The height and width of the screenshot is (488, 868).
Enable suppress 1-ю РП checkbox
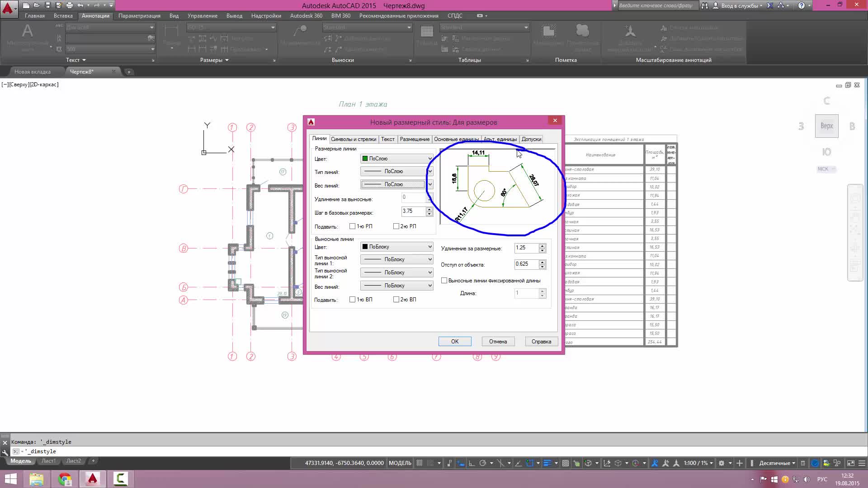click(352, 226)
